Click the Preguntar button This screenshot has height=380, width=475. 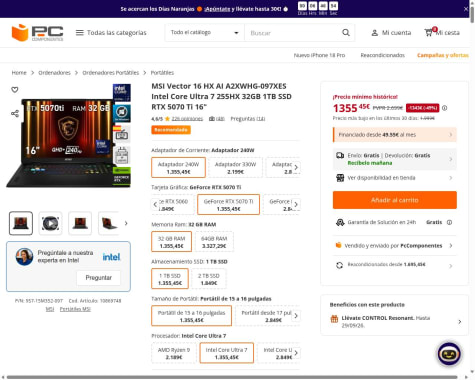98,278
